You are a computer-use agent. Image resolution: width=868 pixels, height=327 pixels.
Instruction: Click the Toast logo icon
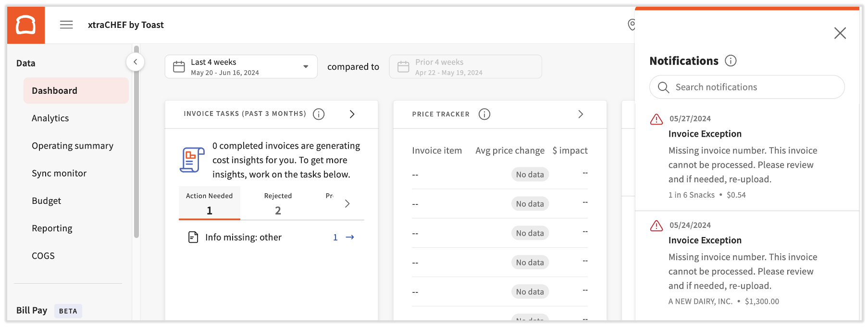[x=26, y=25]
